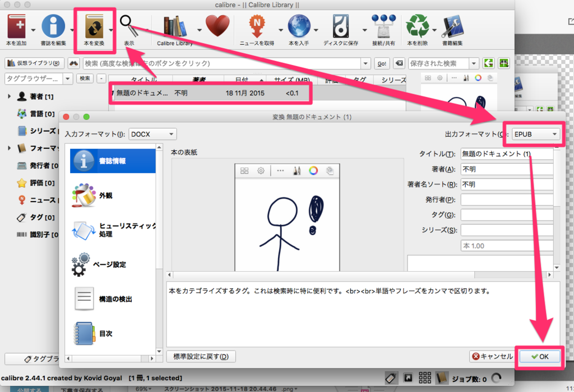The image size is (574, 392).
Task: Open the 本を変換 (Convert books) tool
Action: tap(94, 25)
